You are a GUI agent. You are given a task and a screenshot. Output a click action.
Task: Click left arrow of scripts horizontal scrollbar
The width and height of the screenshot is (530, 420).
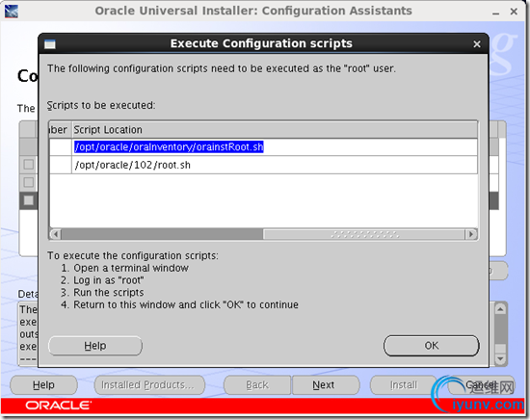click(56, 234)
